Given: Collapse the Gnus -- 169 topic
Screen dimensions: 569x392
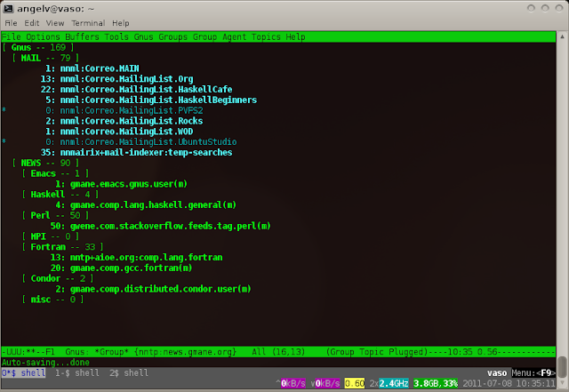Looking at the screenshot, I should point(38,47).
